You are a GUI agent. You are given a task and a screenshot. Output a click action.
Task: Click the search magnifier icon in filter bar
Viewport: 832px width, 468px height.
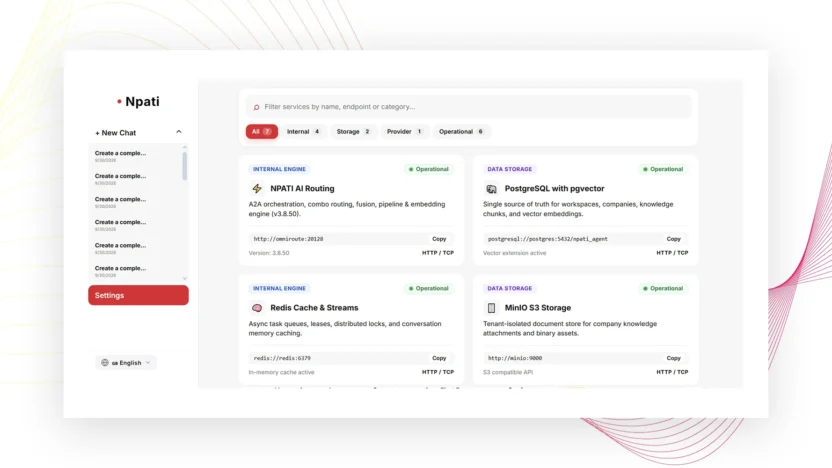tap(256, 107)
